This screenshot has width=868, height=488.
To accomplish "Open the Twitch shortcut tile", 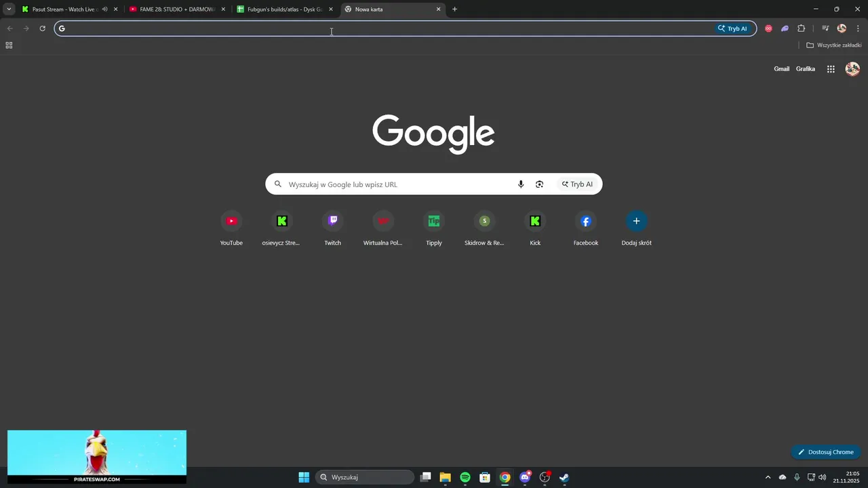I will coord(332,229).
